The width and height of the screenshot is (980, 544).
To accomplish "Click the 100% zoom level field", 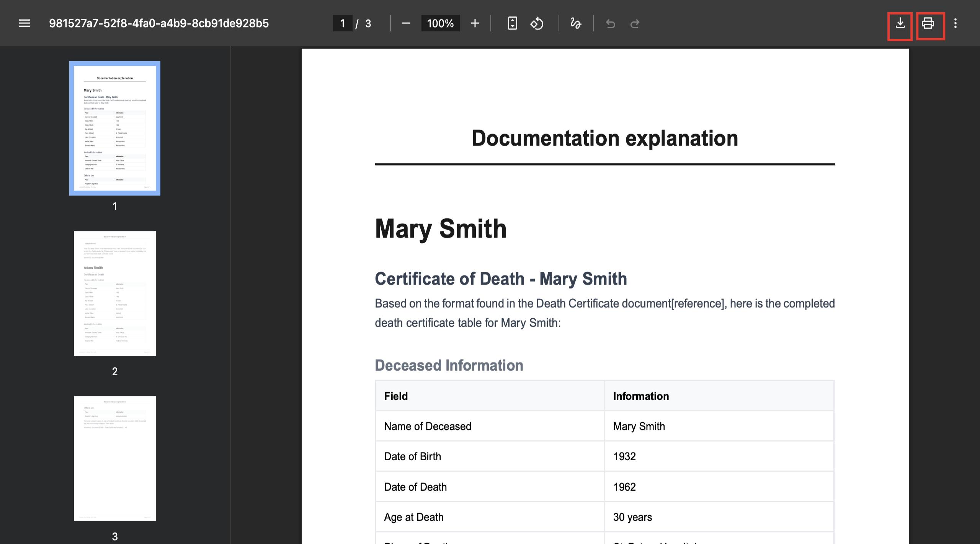I will tap(440, 23).
